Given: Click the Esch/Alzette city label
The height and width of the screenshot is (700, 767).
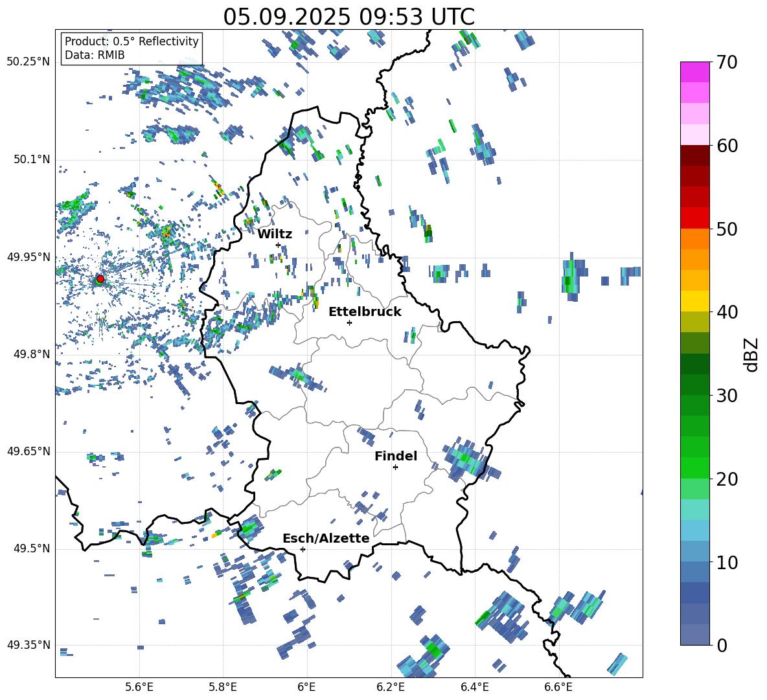Looking at the screenshot, I should tap(326, 538).
